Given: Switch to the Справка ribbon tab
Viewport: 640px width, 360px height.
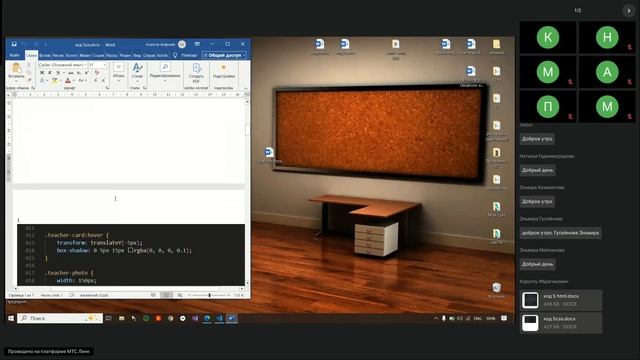Looking at the screenshot, I should [149, 55].
